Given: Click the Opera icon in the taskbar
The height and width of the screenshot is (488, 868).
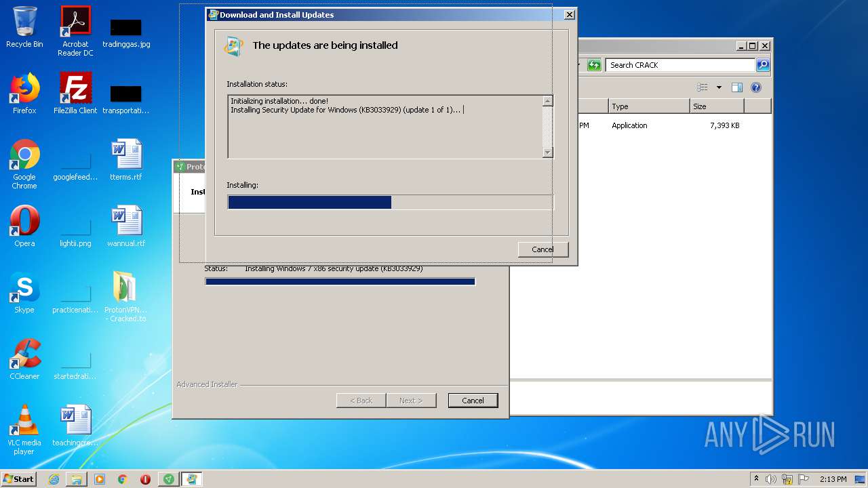Looking at the screenshot, I should tap(145, 479).
